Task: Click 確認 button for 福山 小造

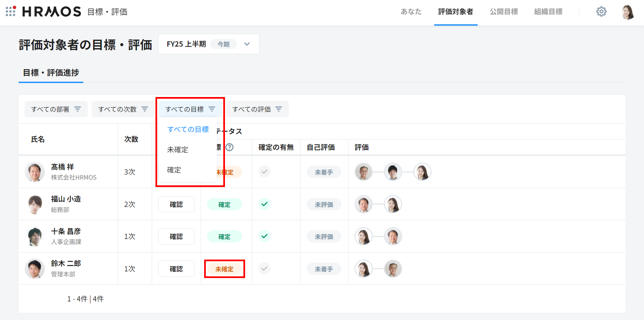Action: (x=176, y=204)
